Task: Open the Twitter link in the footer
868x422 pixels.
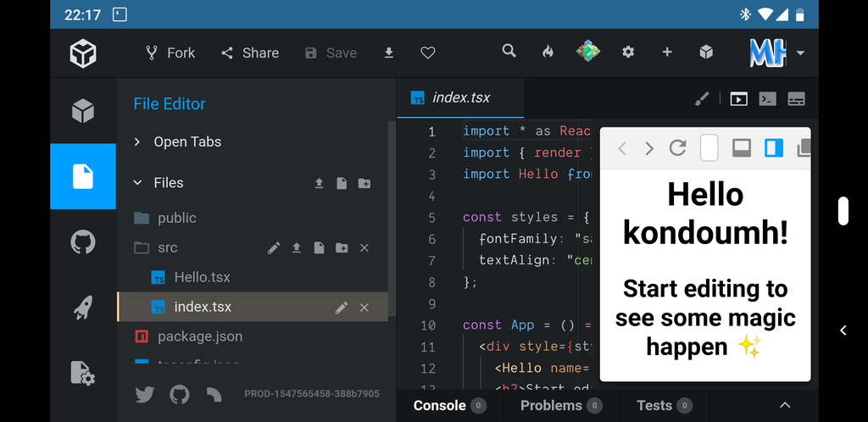Action: pyautogui.click(x=144, y=394)
